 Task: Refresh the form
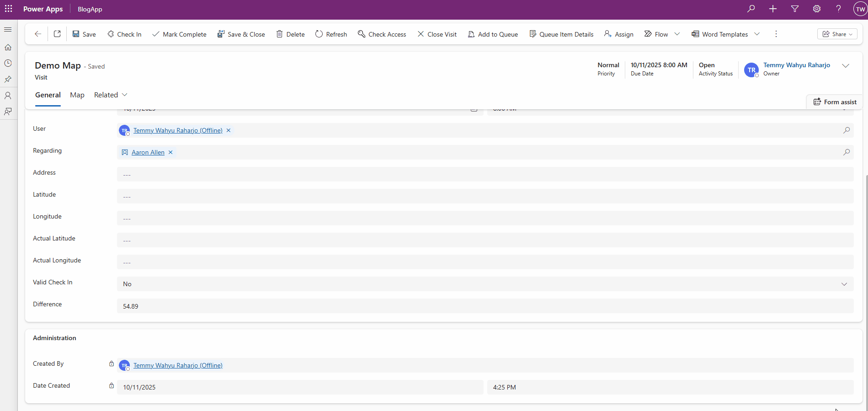(x=331, y=34)
